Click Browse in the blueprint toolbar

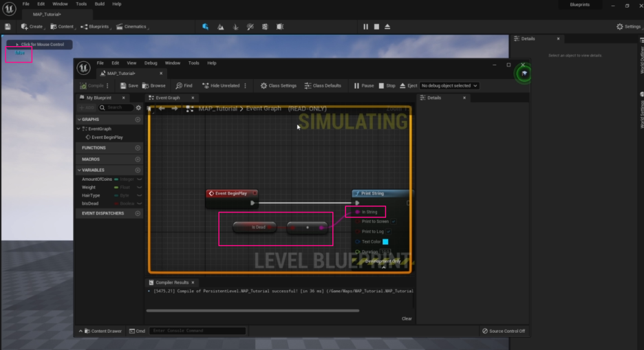coord(154,86)
